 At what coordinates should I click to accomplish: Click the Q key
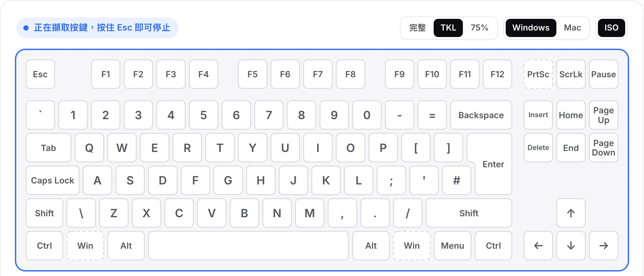click(89, 148)
